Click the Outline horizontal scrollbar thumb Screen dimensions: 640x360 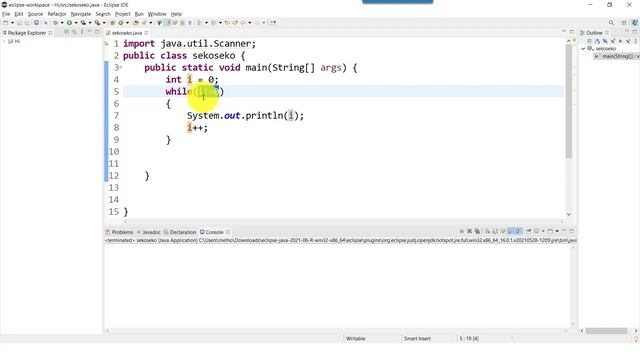coord(607,331)
